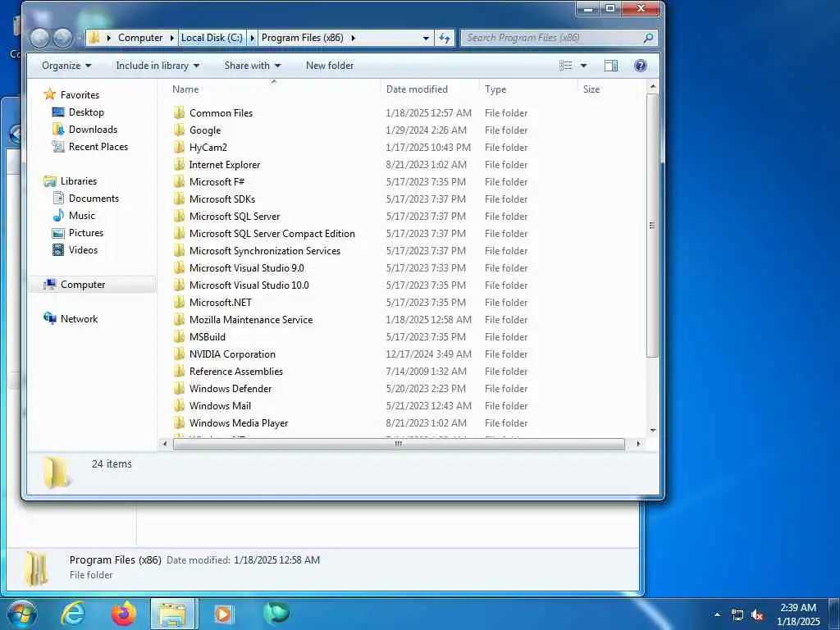Open Include in library dropdown
Viewport: 840px width, 630px height.
point(157,66)
